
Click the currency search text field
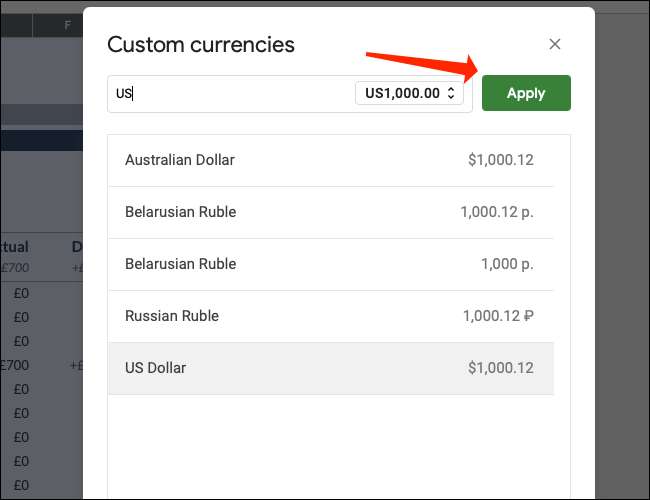tap(230, 94)
